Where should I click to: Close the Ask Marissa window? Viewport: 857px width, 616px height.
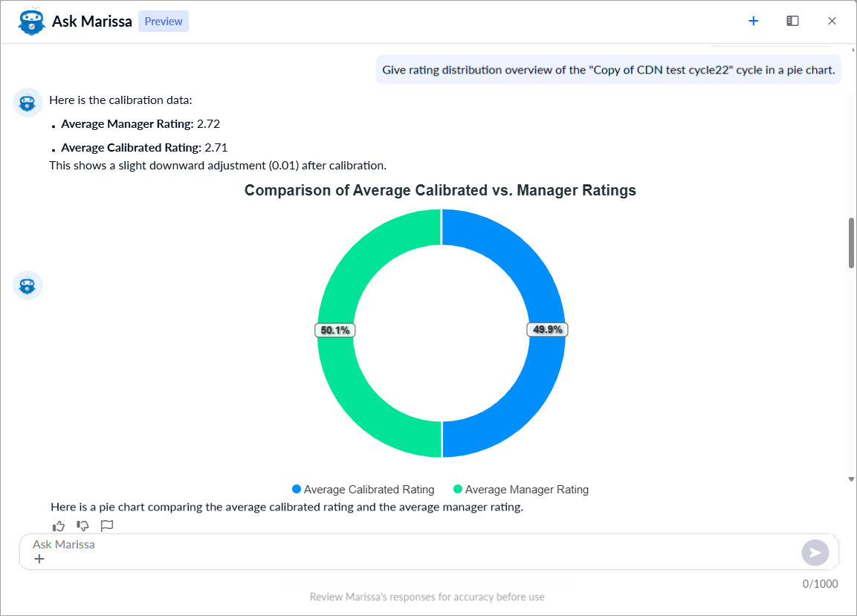click(x=832, y=21)
